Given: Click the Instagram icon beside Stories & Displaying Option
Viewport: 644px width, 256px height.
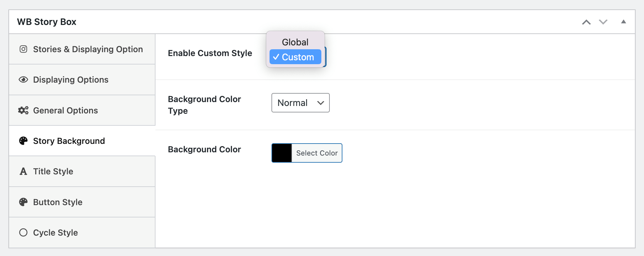Looking at the screenshot, I should click(23, 49).
